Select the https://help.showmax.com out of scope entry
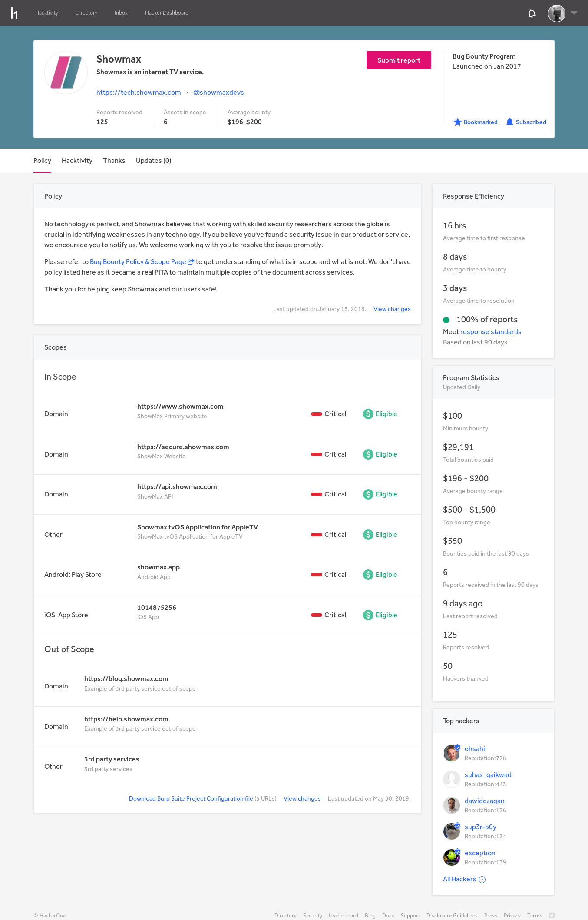This screenshot has width=588, height=920. click(x=126, y=719)
